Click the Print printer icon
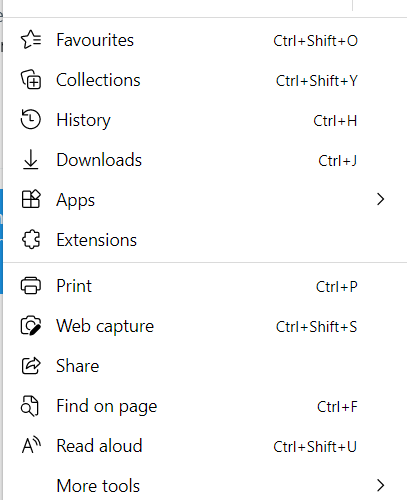The width and height of the screenshot is (407, 500). [31, 286]
